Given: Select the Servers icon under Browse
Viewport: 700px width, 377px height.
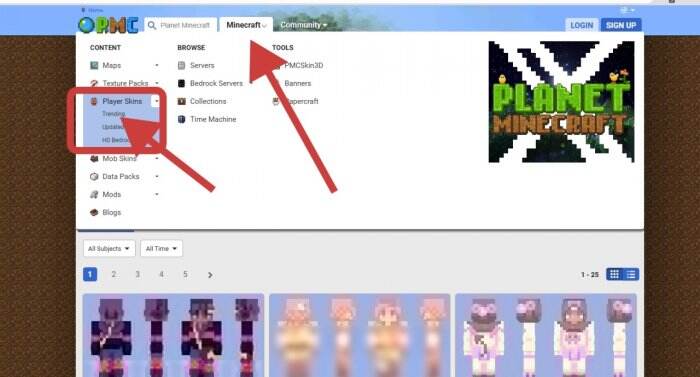Looking at the screenshot, I should pos(181,66).
